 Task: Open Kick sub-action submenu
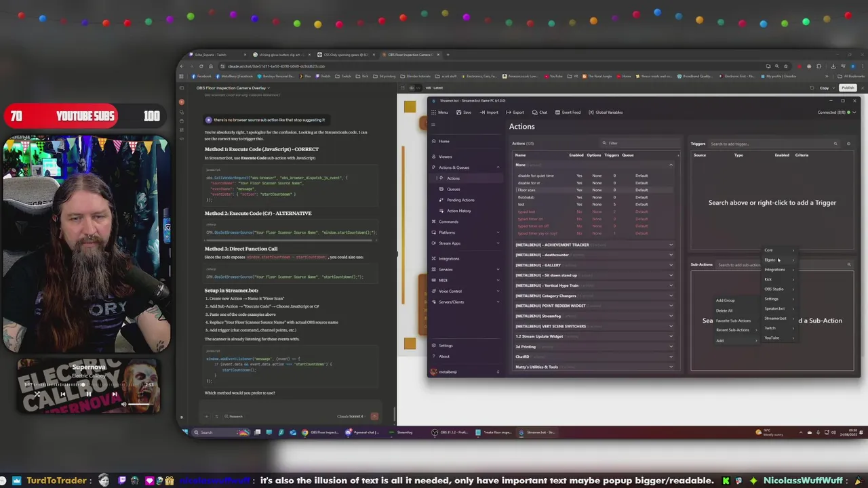coord(778,279)
